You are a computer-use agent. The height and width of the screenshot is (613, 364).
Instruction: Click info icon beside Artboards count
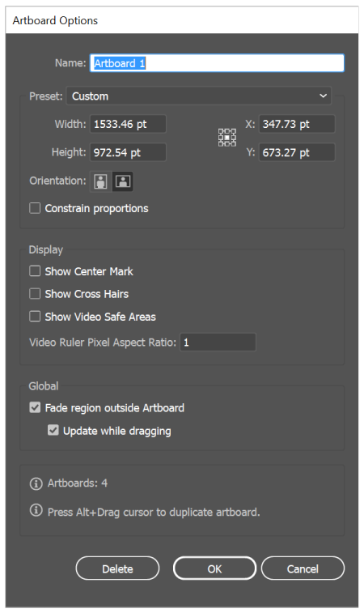point(36,483)
